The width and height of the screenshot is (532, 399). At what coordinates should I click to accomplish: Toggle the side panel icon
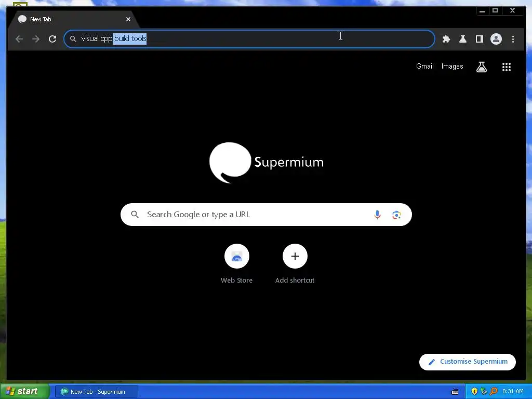point(480,39)
